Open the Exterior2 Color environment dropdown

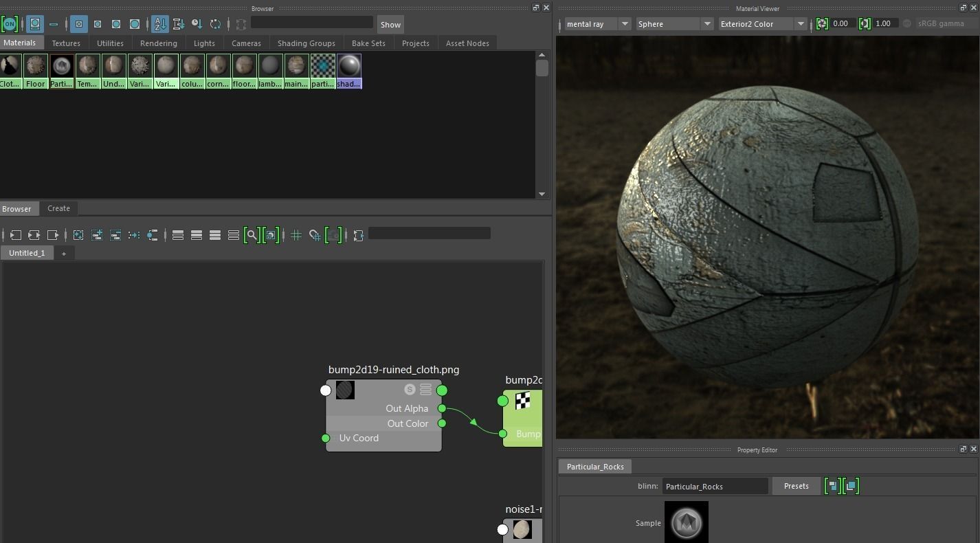point(763,24)
